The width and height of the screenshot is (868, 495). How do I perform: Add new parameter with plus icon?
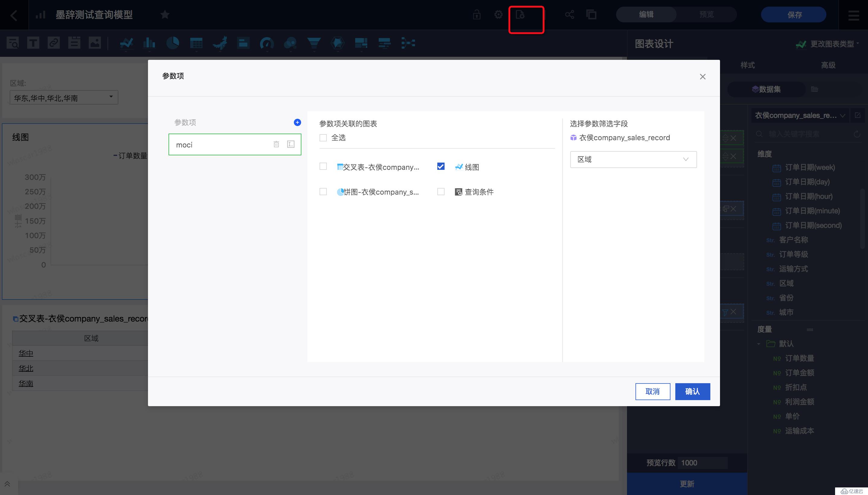tap(297, 122)
